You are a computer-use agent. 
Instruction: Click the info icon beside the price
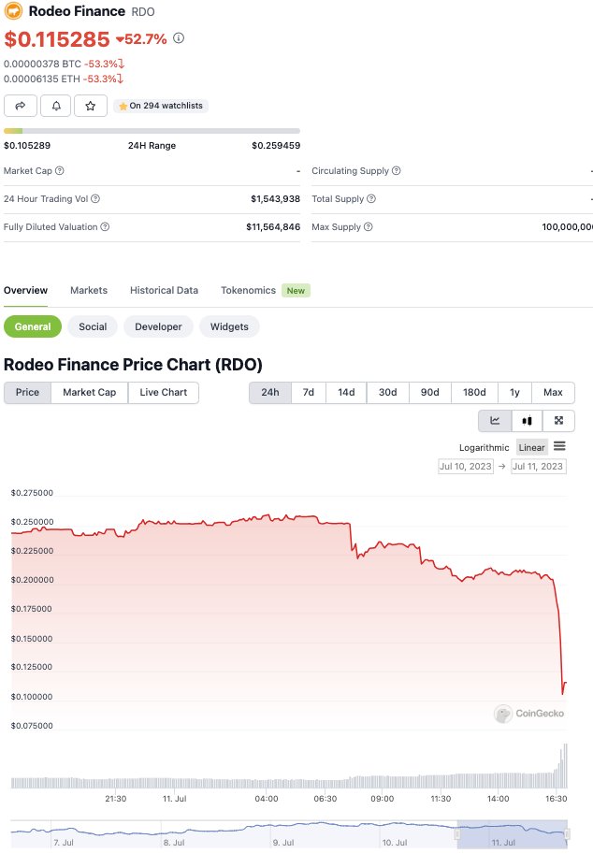pyautogui.click(x=178, y=39)
